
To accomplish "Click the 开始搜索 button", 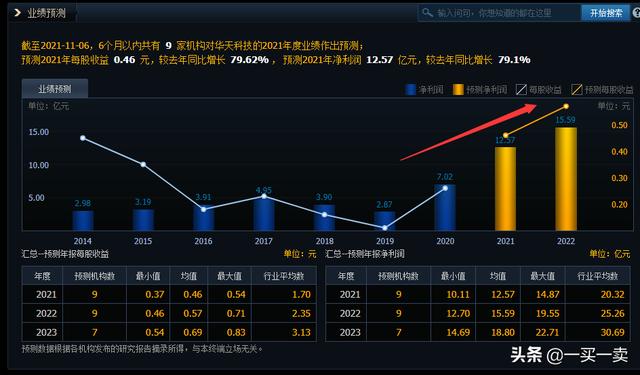I will coord(606,13).
